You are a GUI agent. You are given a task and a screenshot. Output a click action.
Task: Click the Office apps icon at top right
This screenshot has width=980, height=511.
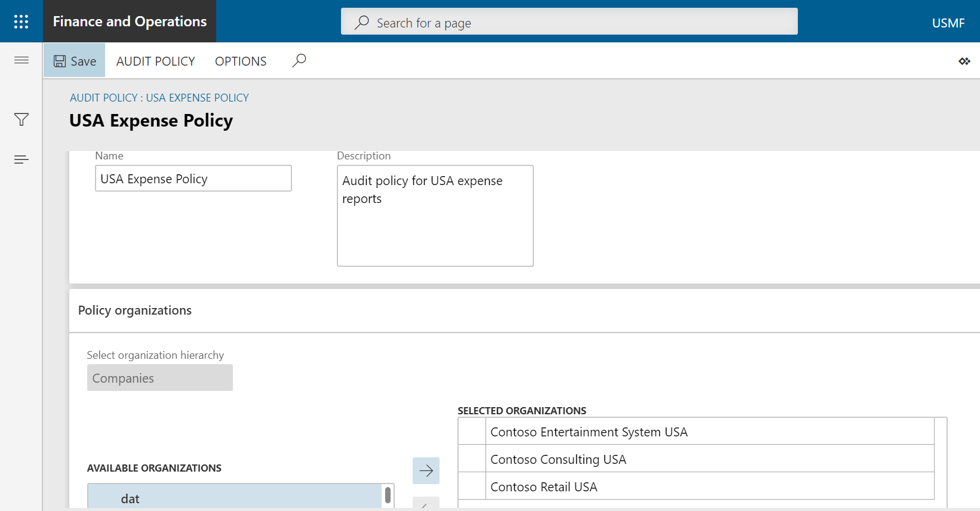tap(964, 61)
